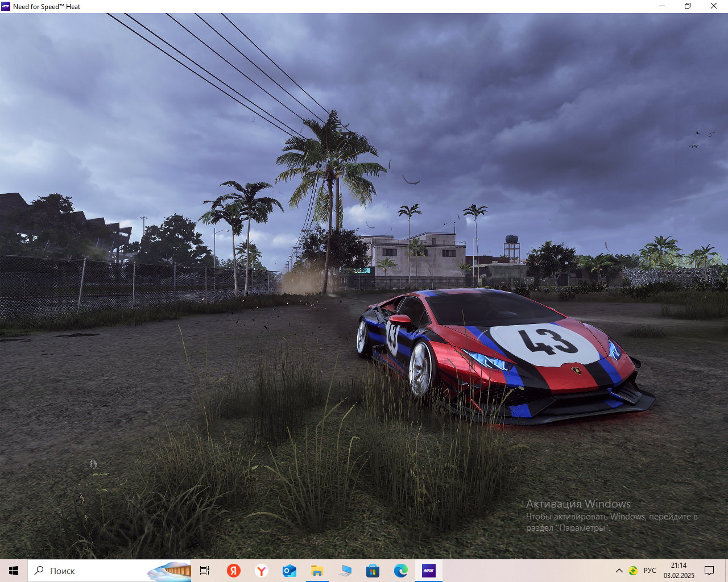Restore down the Need for Speed Heat window

point(688,6)
